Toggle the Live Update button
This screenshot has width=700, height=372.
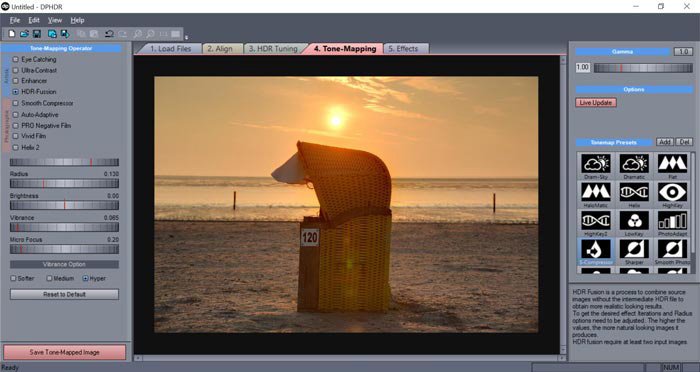coord(596,103)
